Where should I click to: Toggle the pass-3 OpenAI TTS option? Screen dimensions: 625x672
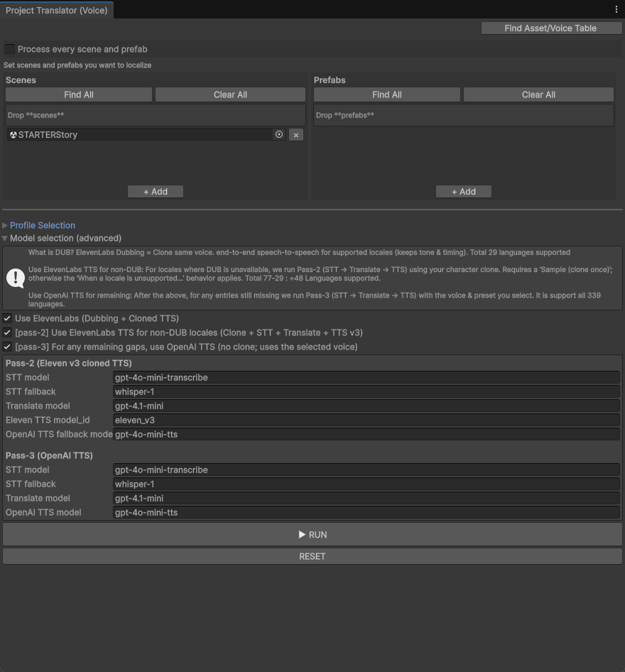pyautogui.click(x=7, y=347)
